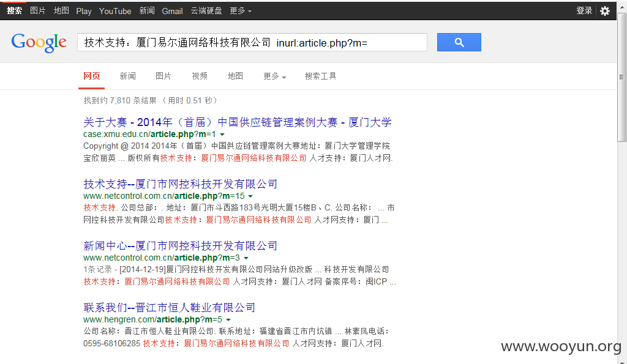
Task: Click URL www.netcontrol.com.cn/article.php?m=15
Action: pyautogui.click(x=164, y=196)
